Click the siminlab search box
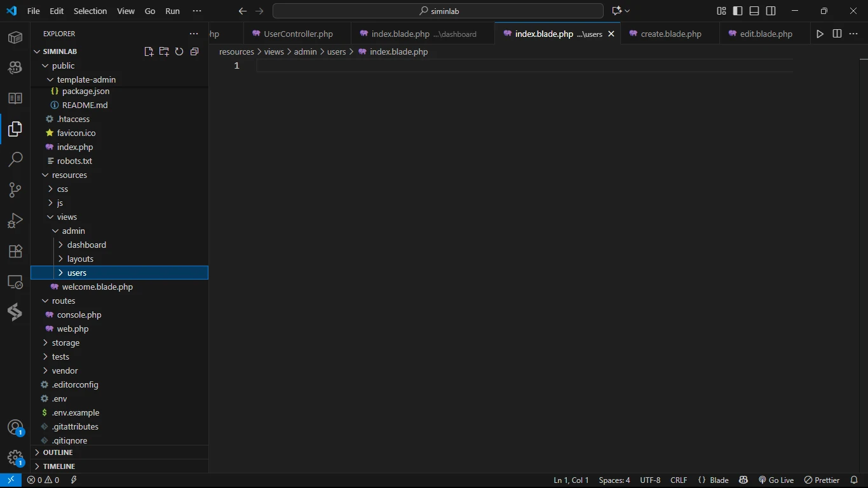 (x=438, y=11)
